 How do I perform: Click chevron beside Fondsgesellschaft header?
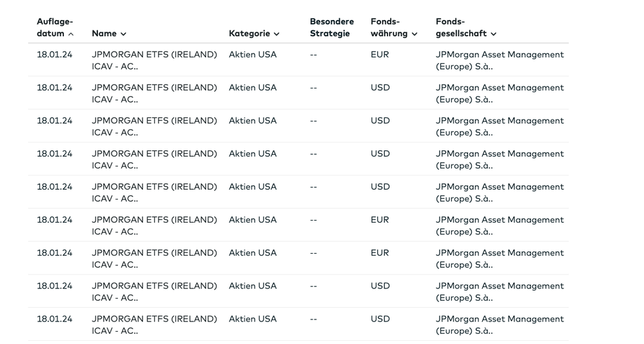494,34
